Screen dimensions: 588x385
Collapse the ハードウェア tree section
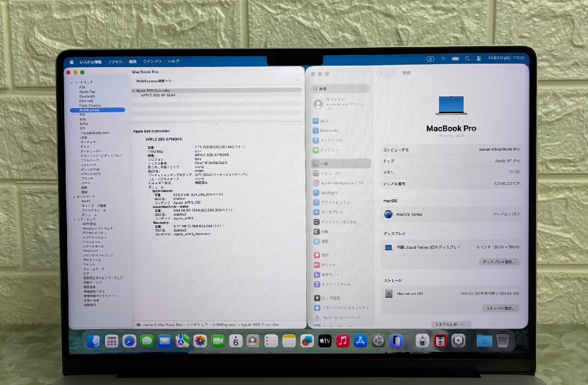[72, 83]
